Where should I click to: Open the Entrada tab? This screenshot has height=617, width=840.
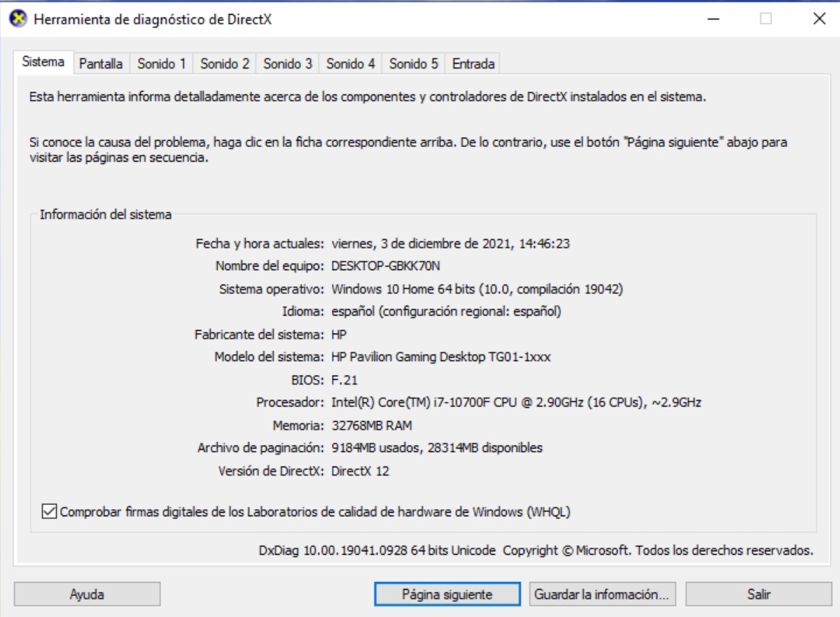point(473,64)
